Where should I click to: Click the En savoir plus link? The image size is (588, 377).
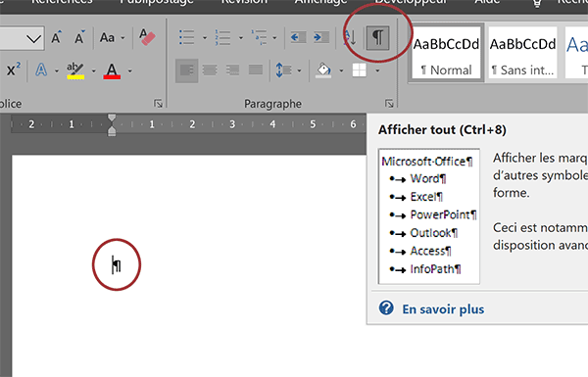[443, 309]
